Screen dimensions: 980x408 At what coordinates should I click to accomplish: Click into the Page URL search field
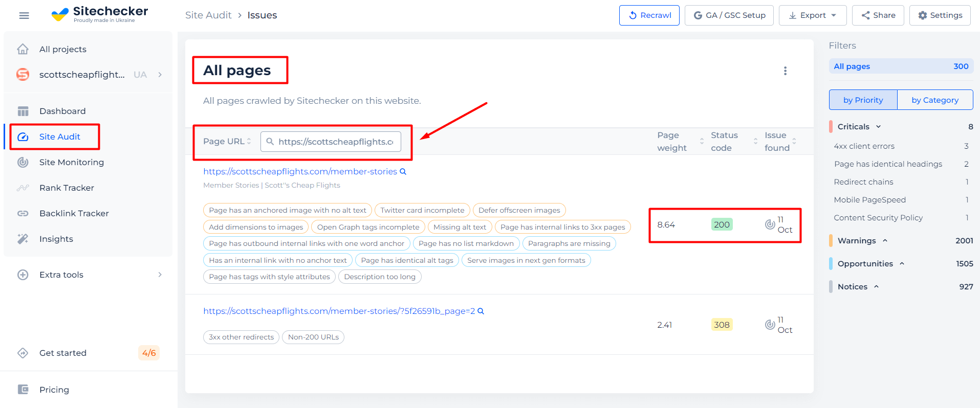pos(331,142)
